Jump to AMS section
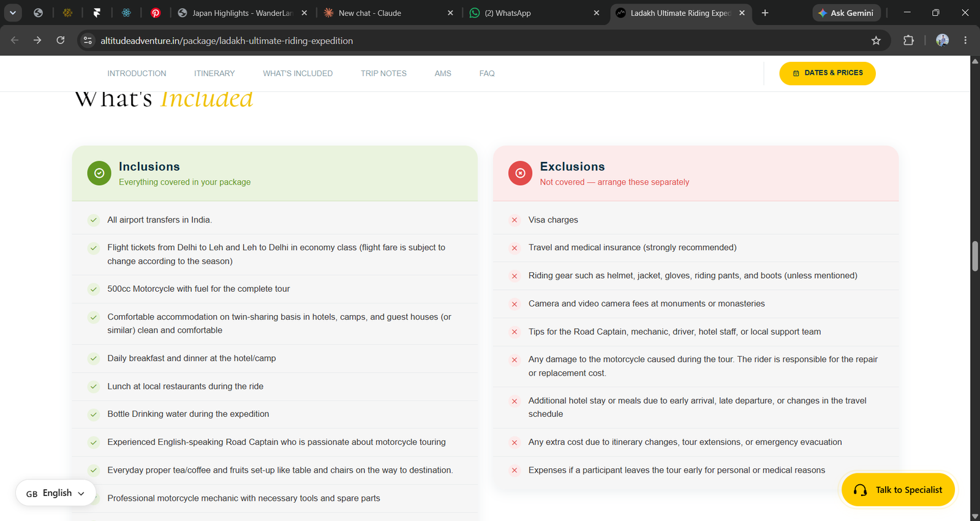The image size is (980, 521). click(443, 74)
